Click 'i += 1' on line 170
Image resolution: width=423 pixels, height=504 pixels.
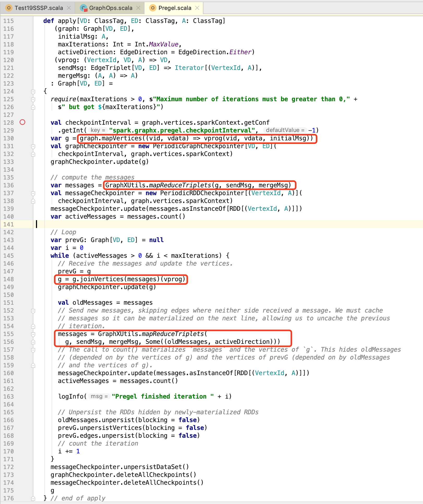69,451
